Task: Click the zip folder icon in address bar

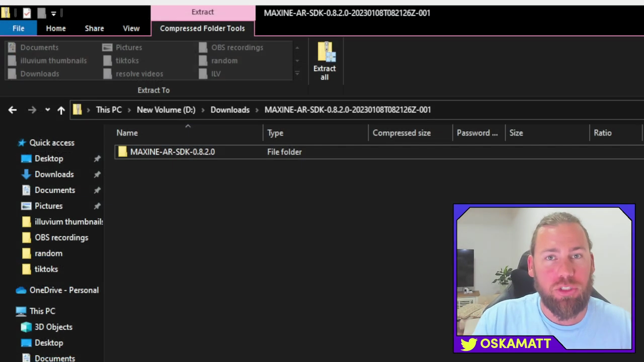Action: pos(77,110)
